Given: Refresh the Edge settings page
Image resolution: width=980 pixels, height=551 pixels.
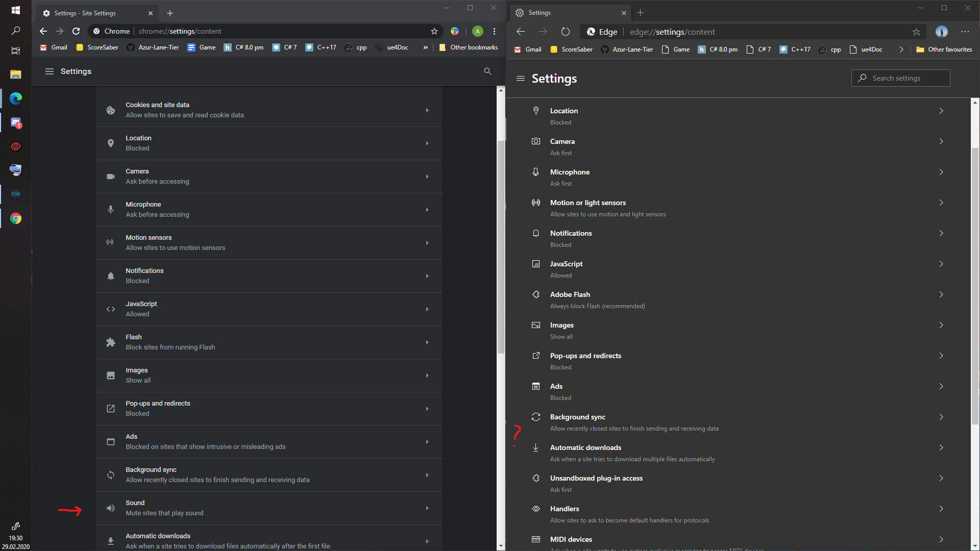Looking at the screenshot, I should click(566, 32).
